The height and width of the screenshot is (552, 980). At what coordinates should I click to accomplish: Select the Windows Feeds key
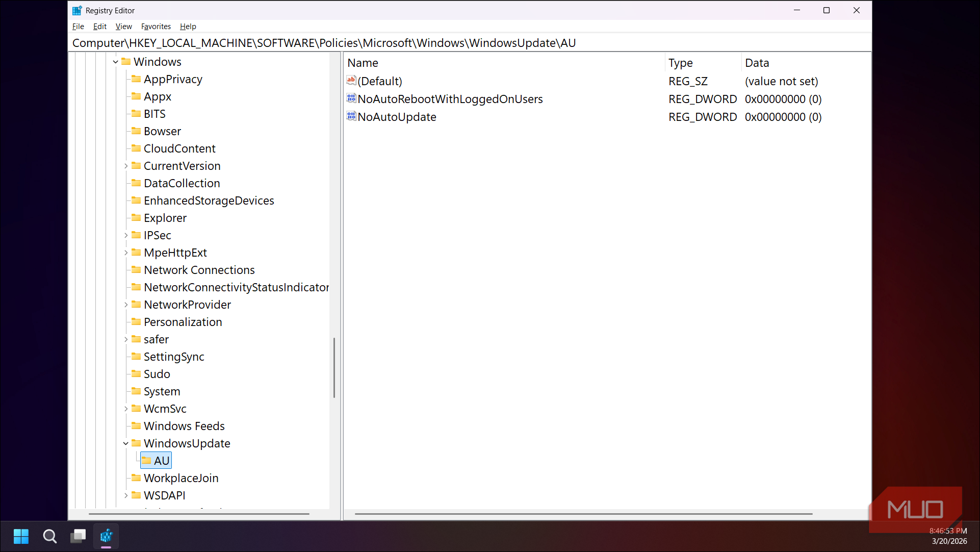coord(184,426)
